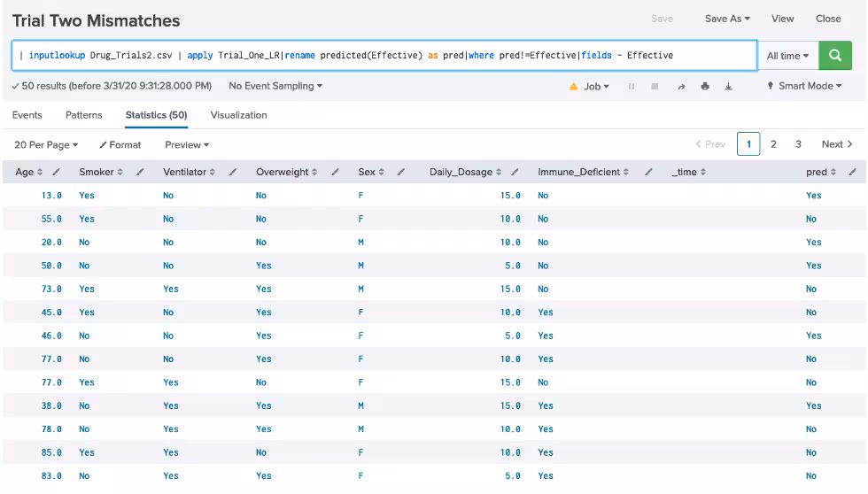Click the share job arrow icon
The image size is (868, 494).
(x=681, y=87)
